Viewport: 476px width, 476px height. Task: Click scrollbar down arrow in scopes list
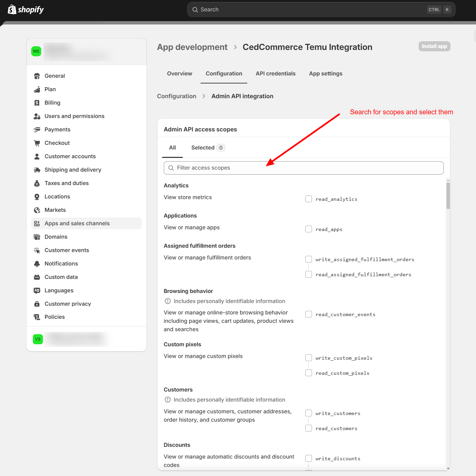point(448,469)
